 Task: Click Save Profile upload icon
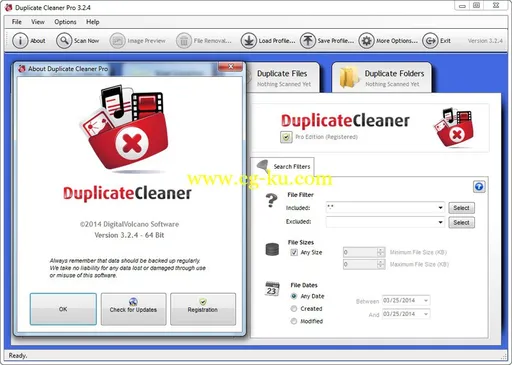click(307, 41)
